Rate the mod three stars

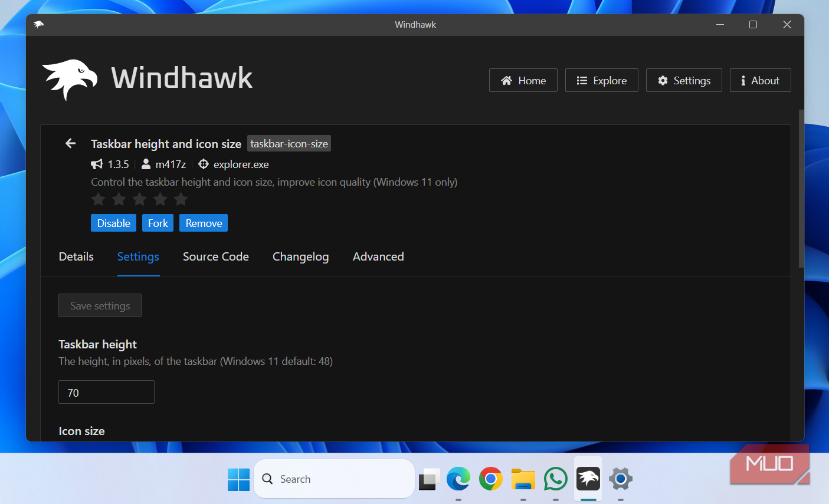point(140,199)
